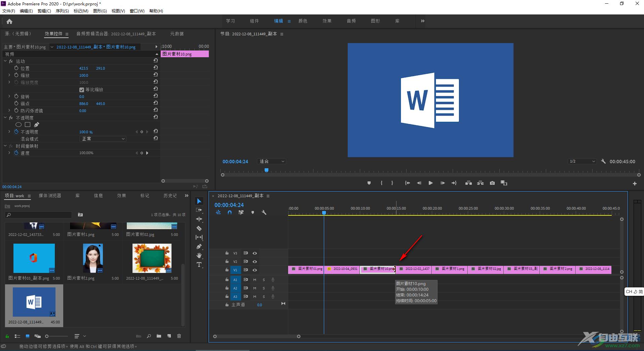Collapse the Opacity effect group
This screenshot has width=644, height=351.
(5, 118)
